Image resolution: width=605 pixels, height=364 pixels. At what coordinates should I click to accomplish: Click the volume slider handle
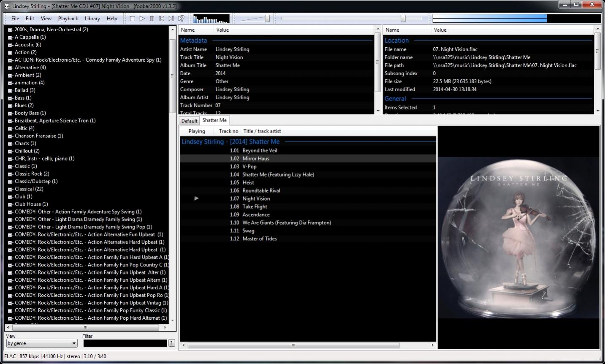coord(267,18)
